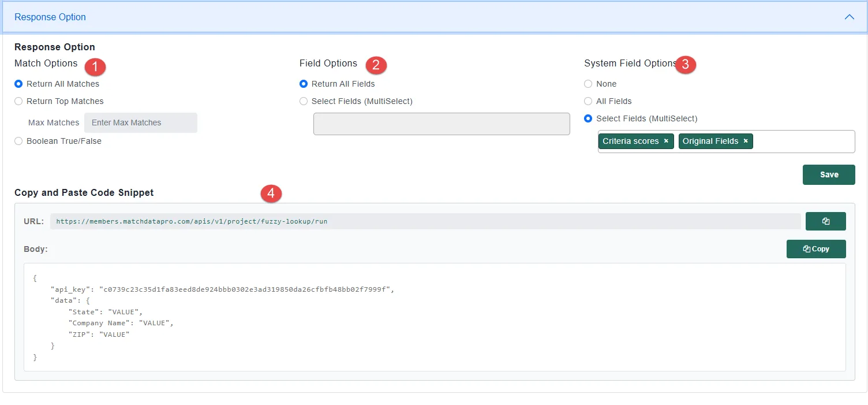Set System Field Options to None
Screen dimensions: 868x405
pyautogui.click(x=588, y=84)
